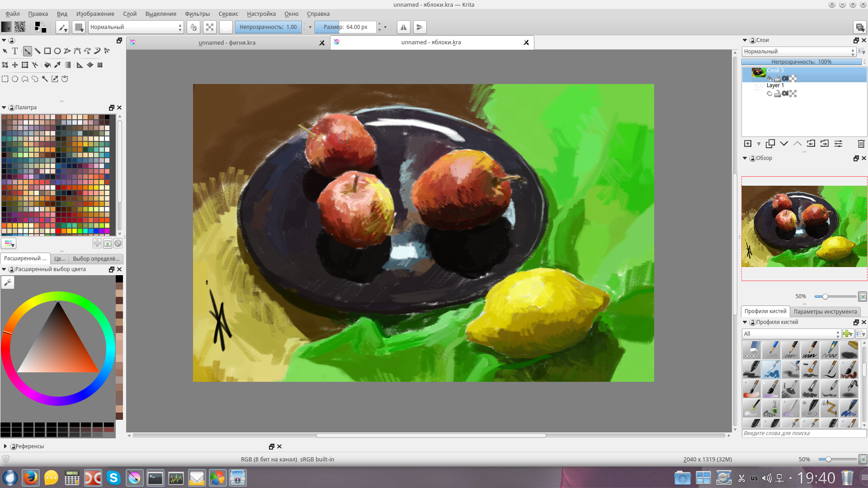This screenshot has height=488, width=868.
Task: Select the Move tool
Action: click(x=15, y=65)
